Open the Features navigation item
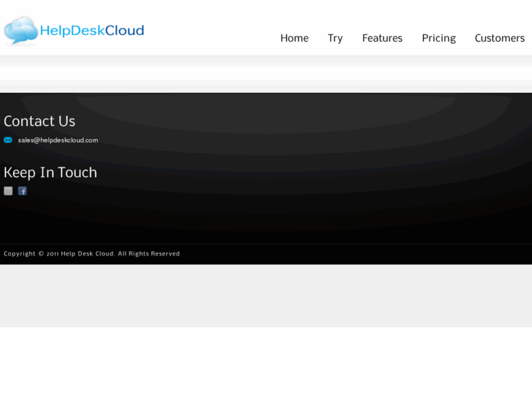Viewport: 532px width, 399px height. 382,38
